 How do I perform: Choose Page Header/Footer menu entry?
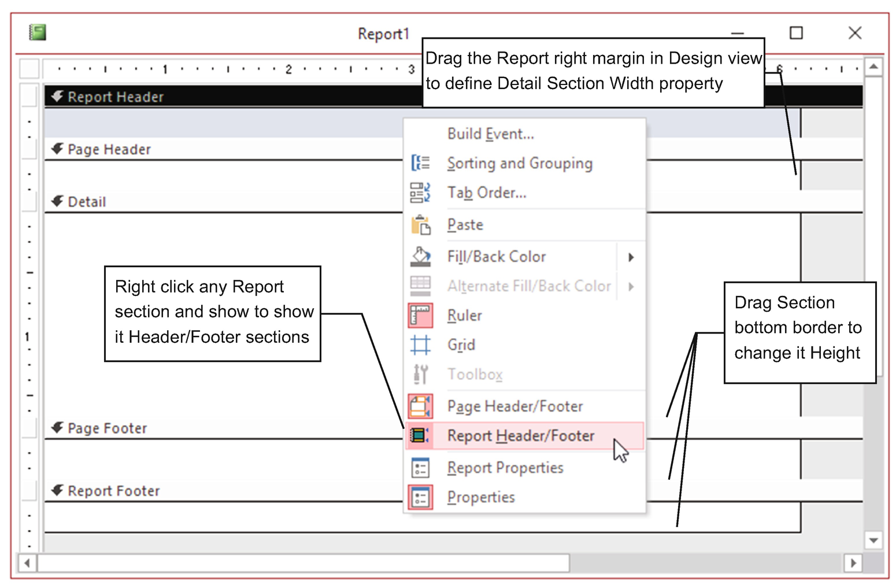[524, 406]
